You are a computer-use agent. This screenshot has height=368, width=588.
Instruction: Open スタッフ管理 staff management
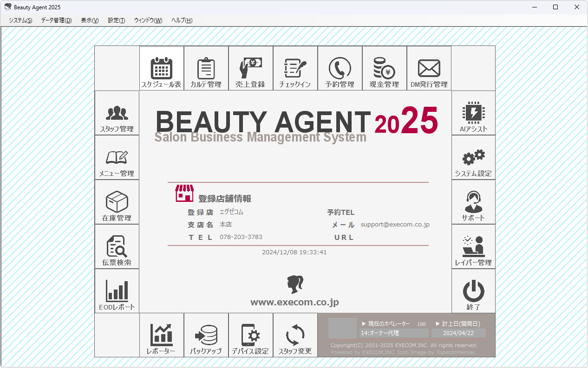(x=117, y=113)
